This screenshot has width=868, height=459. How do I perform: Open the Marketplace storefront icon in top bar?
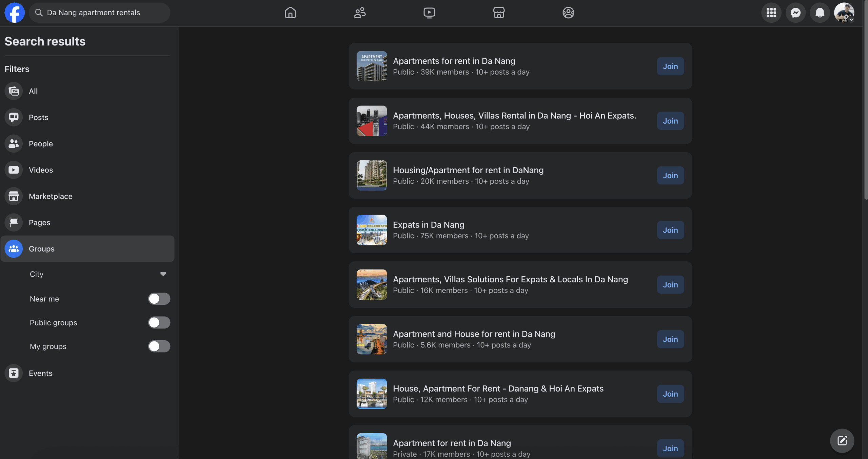click(x=499, y=13)
